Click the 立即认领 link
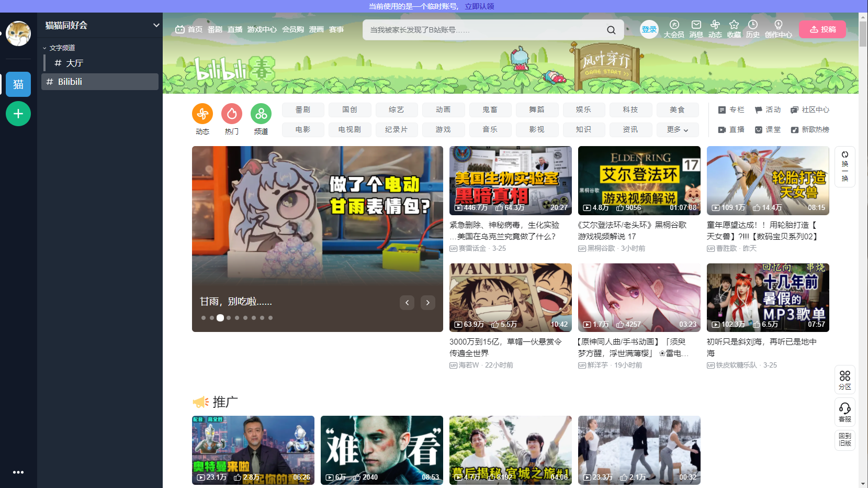 479,6
